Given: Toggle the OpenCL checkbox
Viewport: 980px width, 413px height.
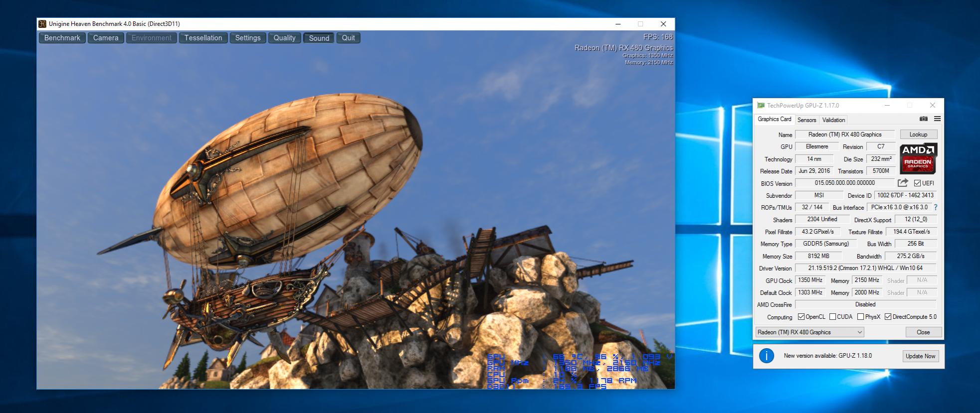Looking at the screenshot, I should (801, 317).
